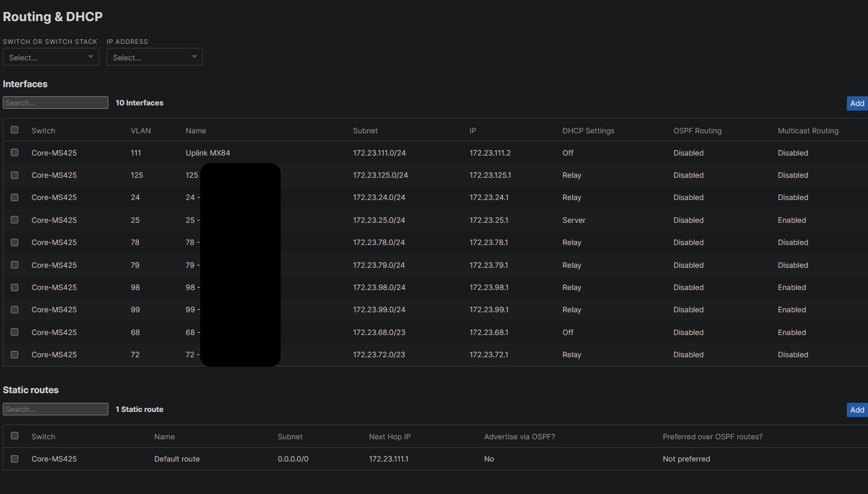Check the select-all checkbox in Interfaces table

[14, 130]
